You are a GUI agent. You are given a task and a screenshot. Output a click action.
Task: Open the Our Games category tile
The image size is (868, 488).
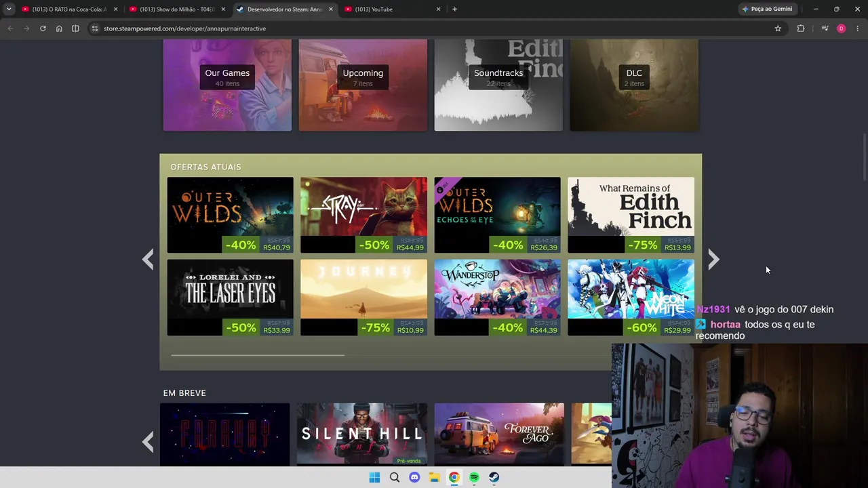(x=227, y=85)
